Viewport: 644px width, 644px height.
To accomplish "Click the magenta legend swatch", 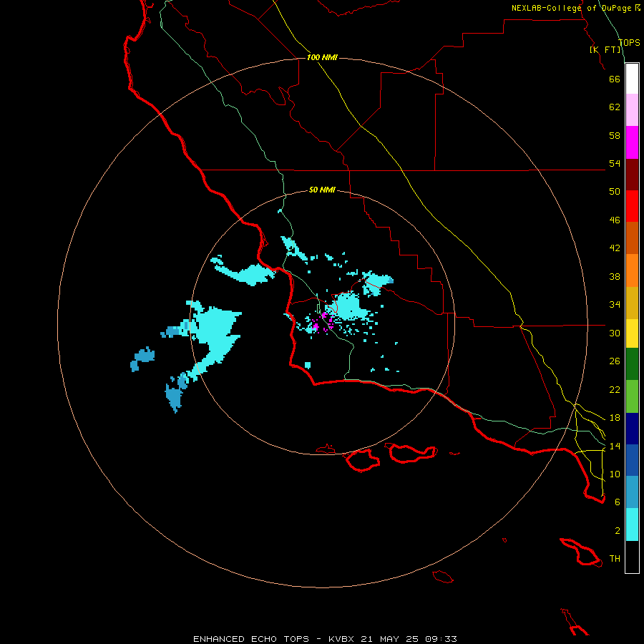I will click(632, 142).
